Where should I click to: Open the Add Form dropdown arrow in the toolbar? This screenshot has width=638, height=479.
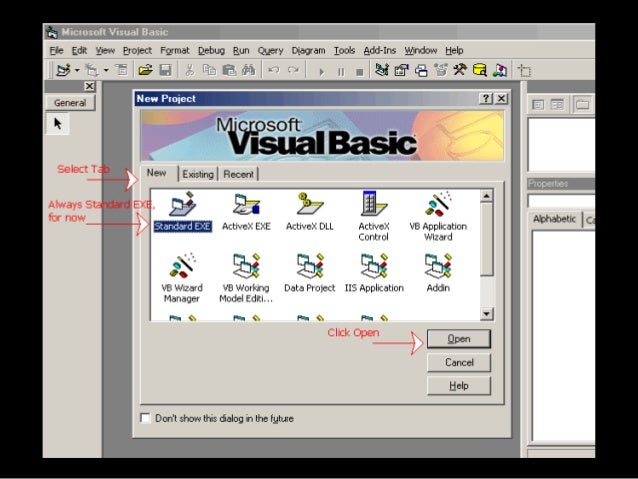106,70
